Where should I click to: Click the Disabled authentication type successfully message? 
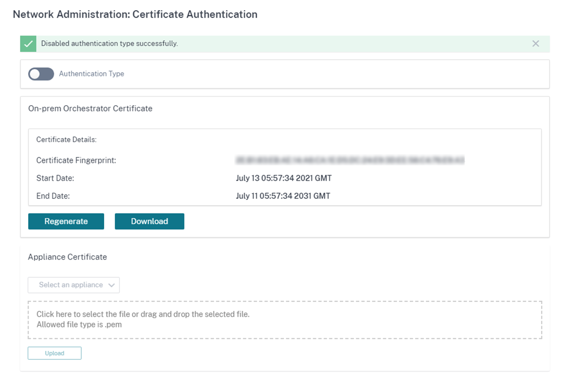coord(109,44)
